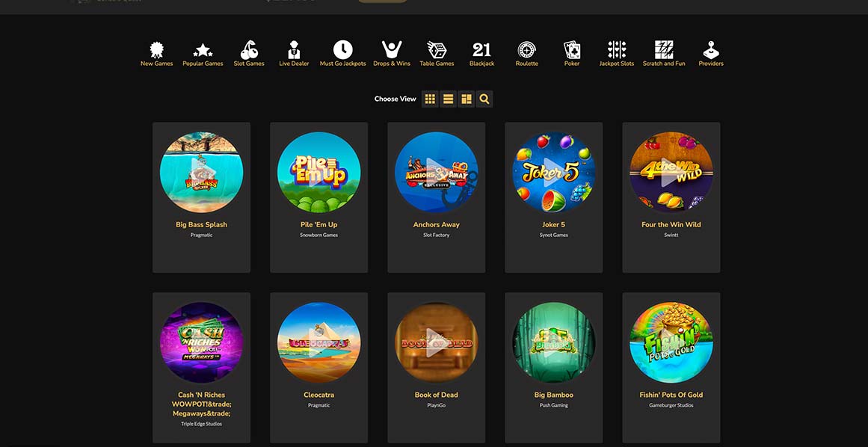Open the Joker 5 title link
Image resolution: width=868 pixels, height=447 pixels.
(x=553, y=224)
